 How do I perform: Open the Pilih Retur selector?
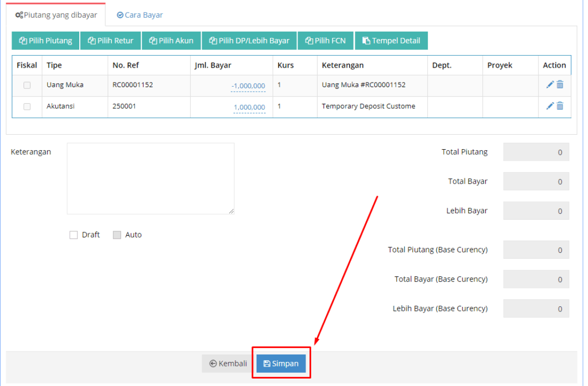111,41
